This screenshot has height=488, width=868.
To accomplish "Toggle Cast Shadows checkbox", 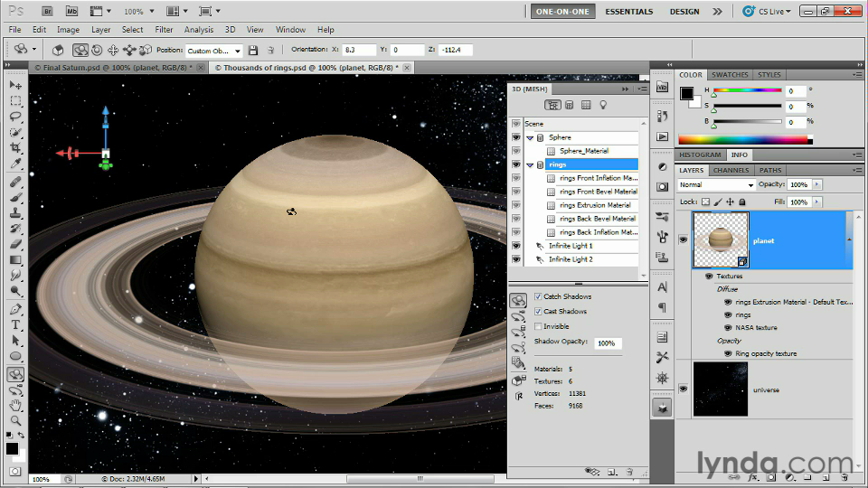I will point(538,312).
